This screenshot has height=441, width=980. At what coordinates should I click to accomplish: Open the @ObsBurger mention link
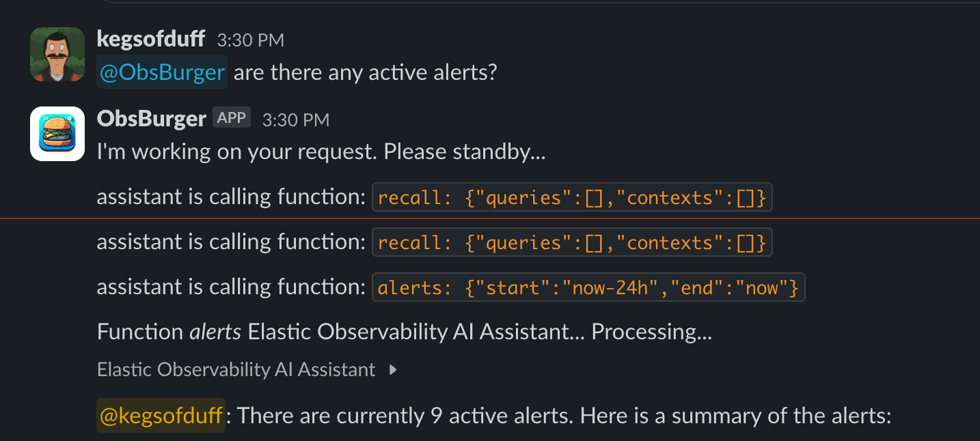161,72
